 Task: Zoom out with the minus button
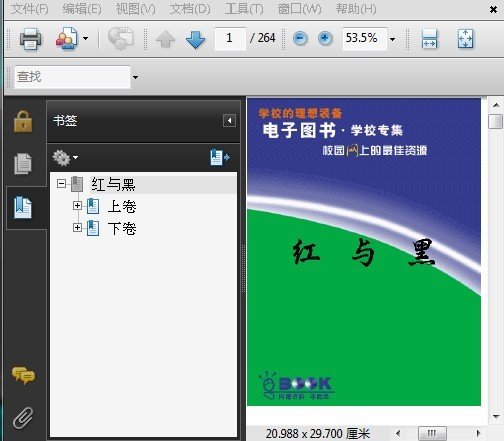pyautogui.click(x=300, y=38)
